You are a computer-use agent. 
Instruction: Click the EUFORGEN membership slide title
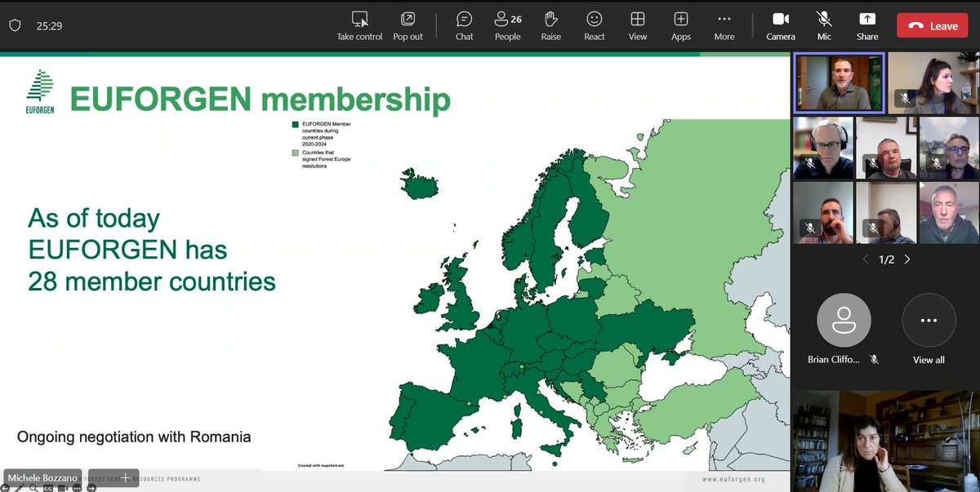(x=260, y=100)
